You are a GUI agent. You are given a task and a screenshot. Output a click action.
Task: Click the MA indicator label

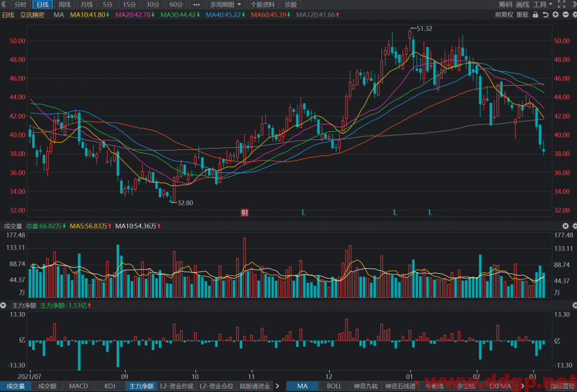tap(59, 15)
